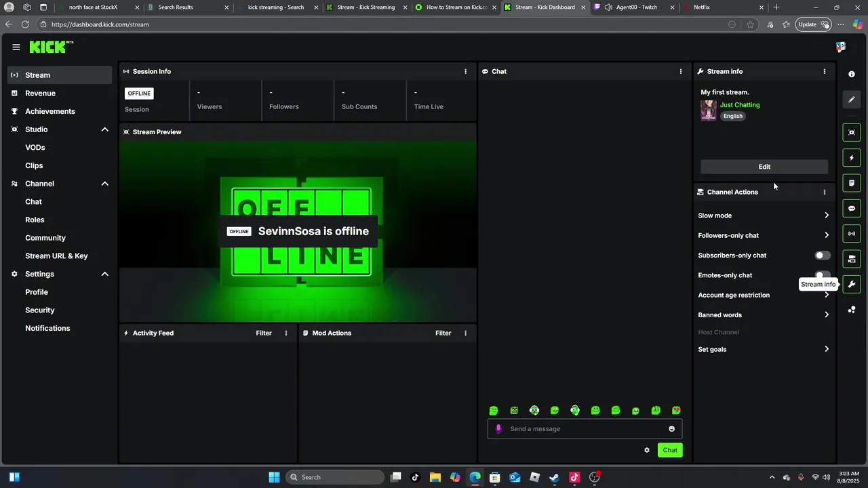Click the wrench Stream info sidebar icon
Image resolution: width=868 pixels, height=488 pixels.
pyautogui.click(x=852, y=284)
